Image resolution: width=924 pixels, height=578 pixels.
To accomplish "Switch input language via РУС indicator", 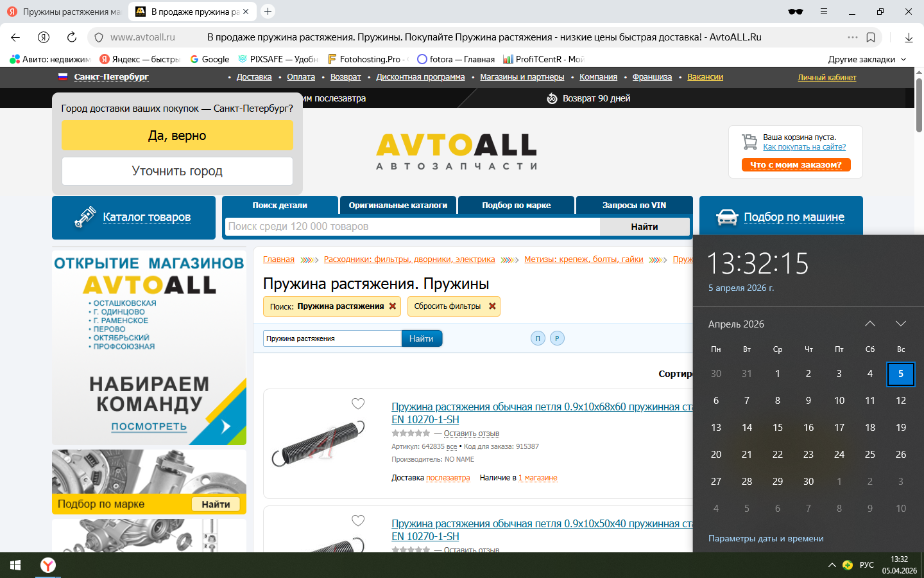I will pos(867,565).
